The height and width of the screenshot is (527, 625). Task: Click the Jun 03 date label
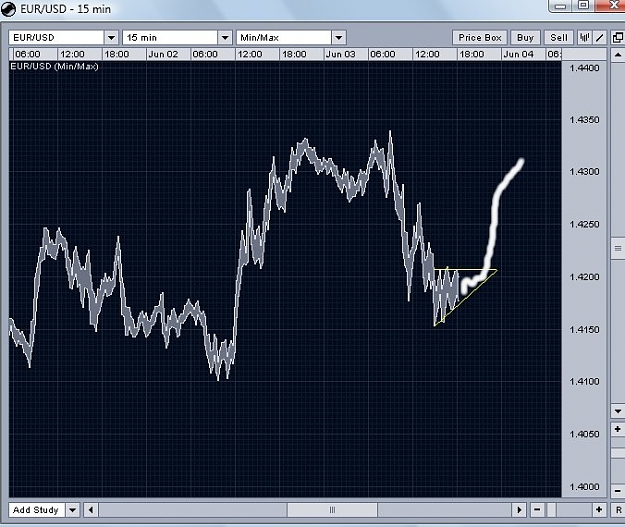[340, 54]
